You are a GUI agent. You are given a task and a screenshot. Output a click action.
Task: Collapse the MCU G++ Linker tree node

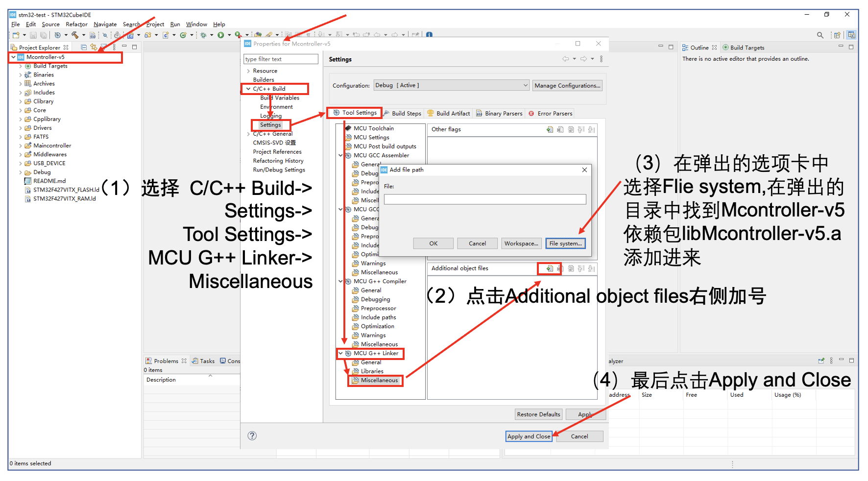tap(341, 353)
